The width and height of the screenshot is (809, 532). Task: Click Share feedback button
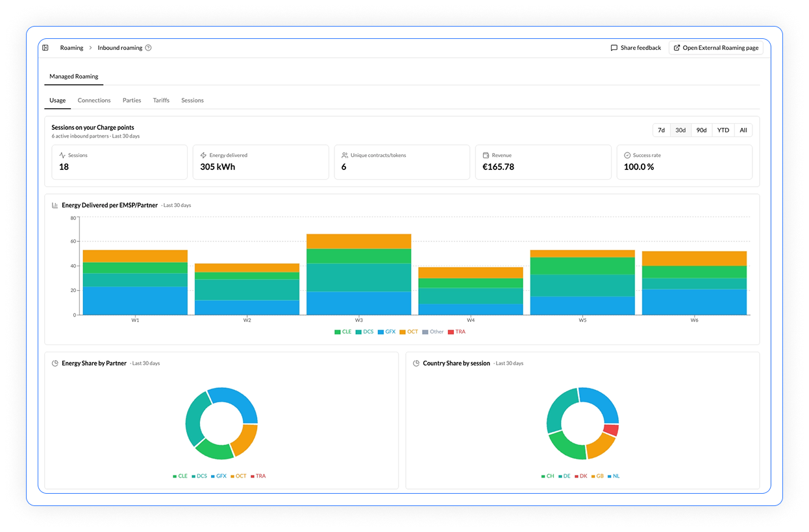click(x=636, y=48)
